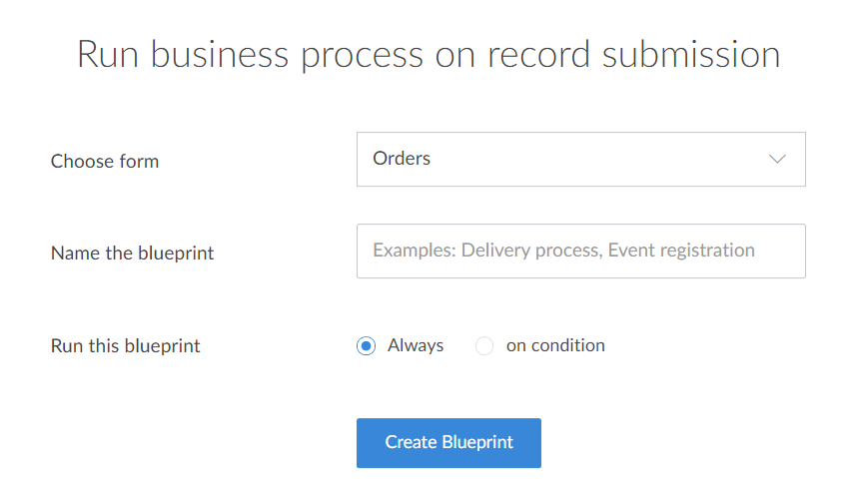Select the 'Always' radio button
Viewport: 863px width, 504px height.
[367, 346]
